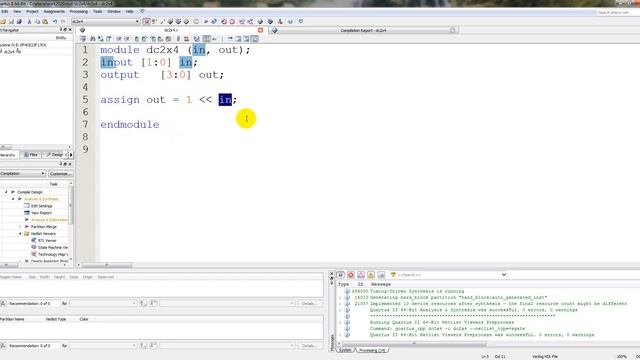Open the Compilation task flow dropdown
The height and width of the screenshot is (360, 640).
tap(22, 173)
